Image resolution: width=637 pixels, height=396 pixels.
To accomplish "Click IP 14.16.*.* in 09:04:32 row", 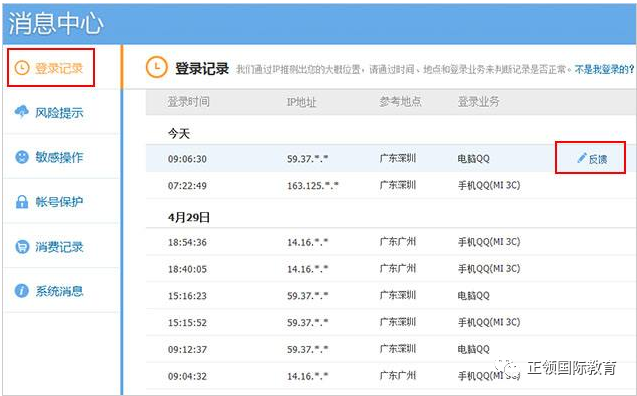I will 308,376.
